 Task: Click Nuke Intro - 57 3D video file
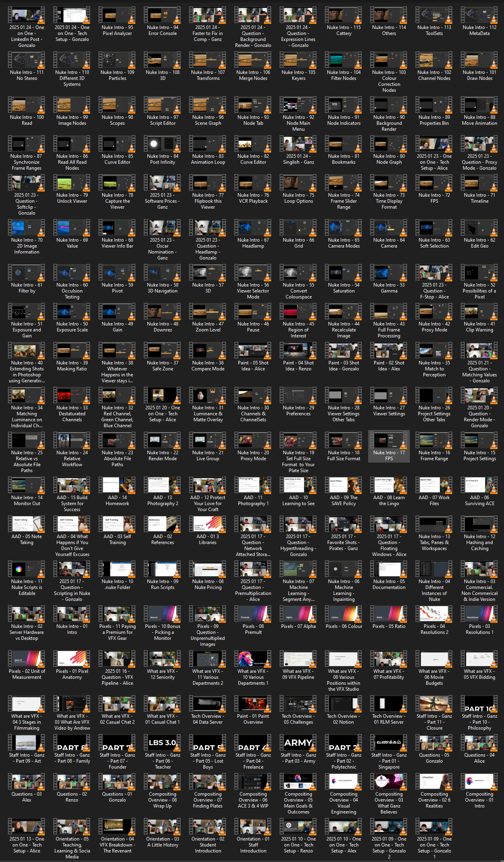coord(208,273)
